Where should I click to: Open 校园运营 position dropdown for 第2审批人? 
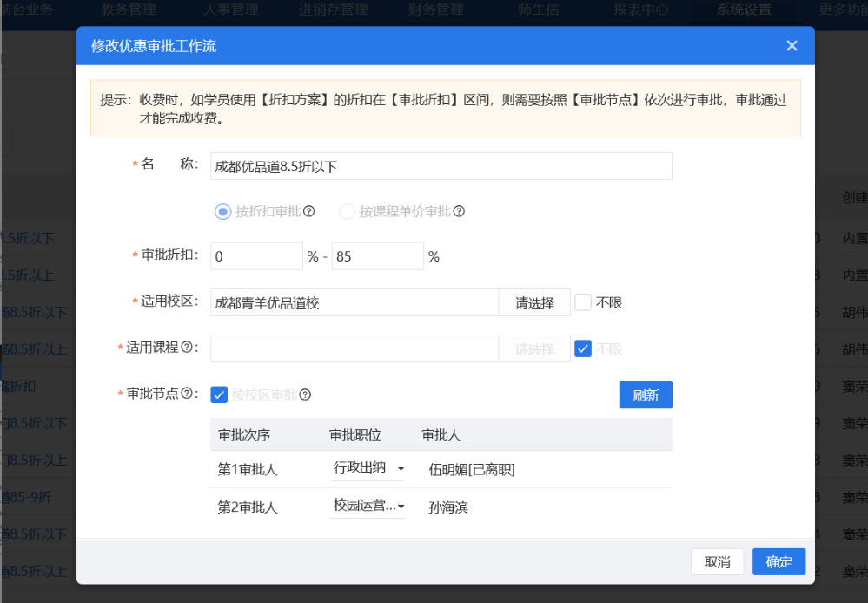(x=368, y=506)
